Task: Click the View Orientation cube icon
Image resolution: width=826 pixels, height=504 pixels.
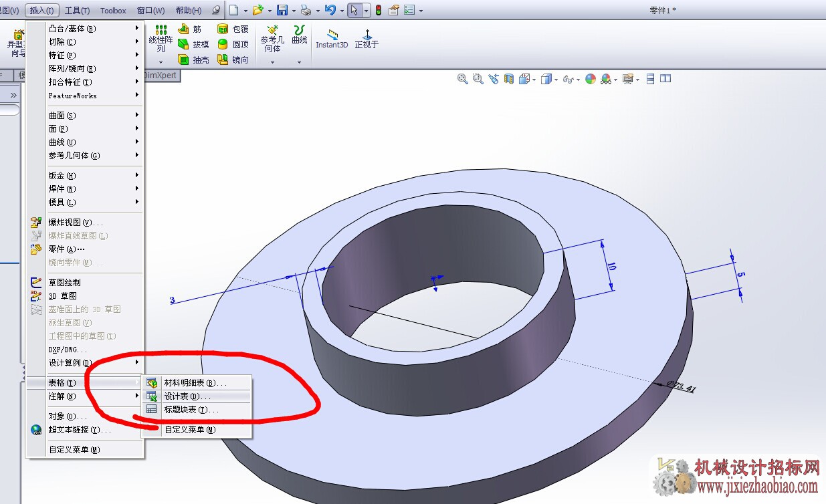Action: coord(524,79)
